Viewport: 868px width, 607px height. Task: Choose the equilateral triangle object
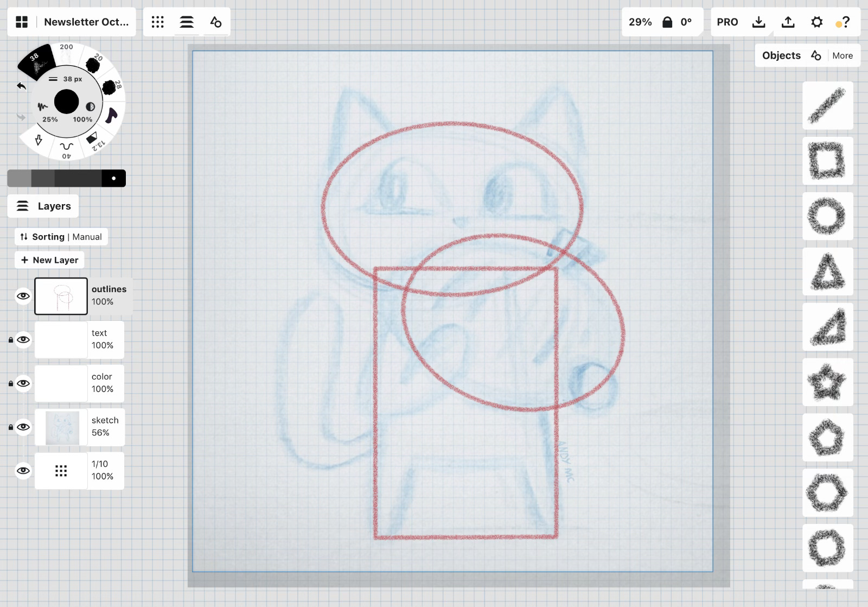827,272
